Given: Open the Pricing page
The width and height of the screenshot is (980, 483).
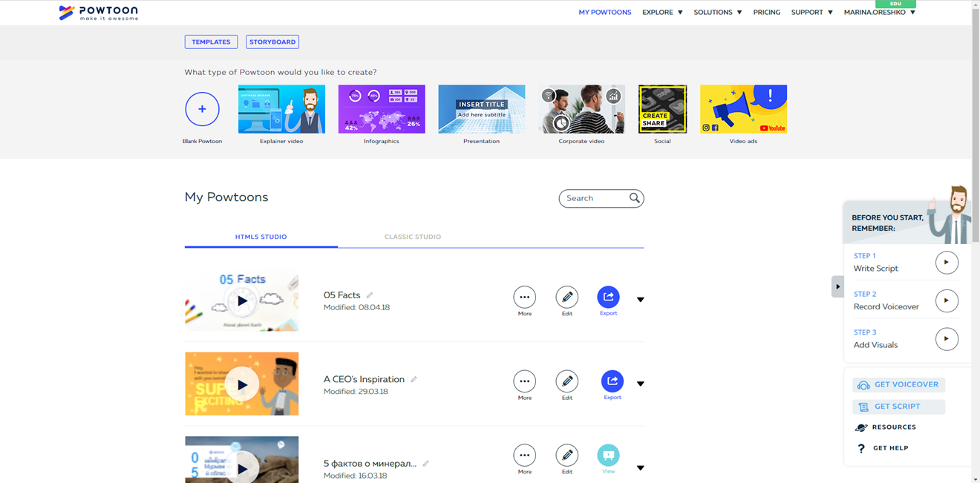Looking at the screenshot, I should [x=766, y=13].
